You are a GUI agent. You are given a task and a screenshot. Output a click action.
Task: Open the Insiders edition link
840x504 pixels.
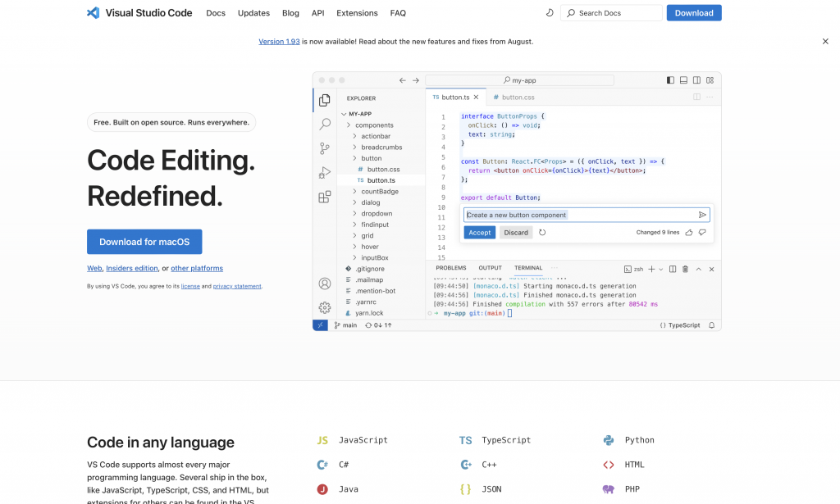pos(132,268)
